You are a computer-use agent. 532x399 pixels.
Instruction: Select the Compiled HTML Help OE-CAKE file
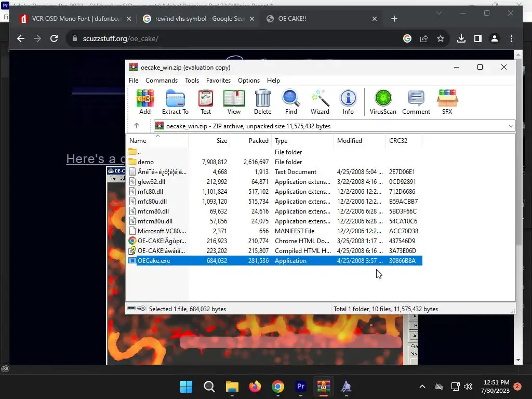[274, 250]
